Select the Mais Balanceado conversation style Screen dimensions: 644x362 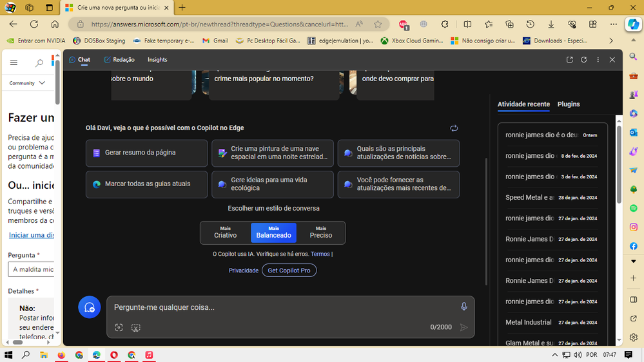click(x=273, y=233)
